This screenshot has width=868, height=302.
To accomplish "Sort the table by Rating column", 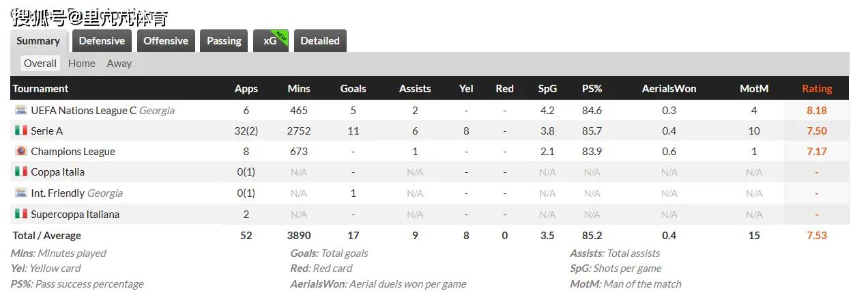I will tap(817, 89).
